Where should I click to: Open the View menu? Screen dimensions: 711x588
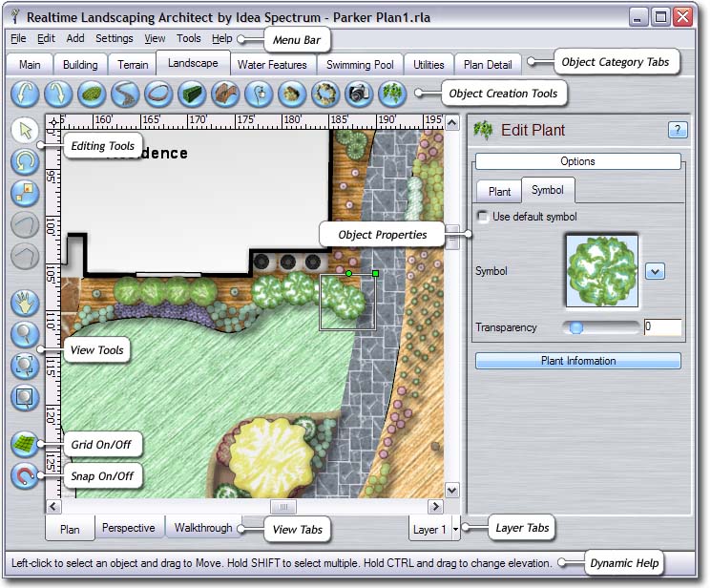click(x=155, y=38)
